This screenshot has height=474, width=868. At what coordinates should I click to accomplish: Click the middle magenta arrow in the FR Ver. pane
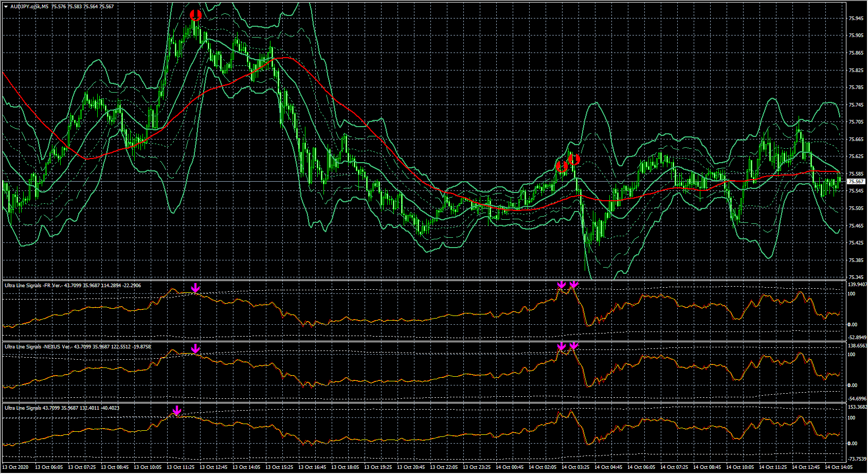562,285
